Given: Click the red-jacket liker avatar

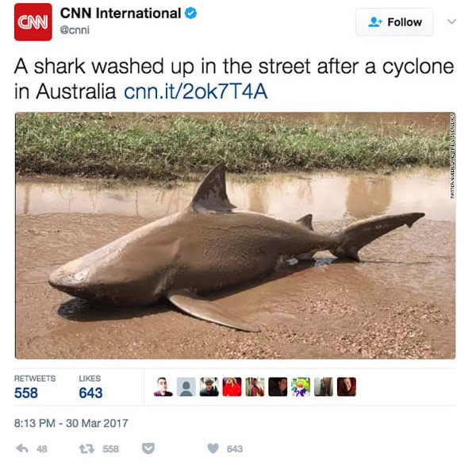Looking at the screenshot, I should (232, 386).
